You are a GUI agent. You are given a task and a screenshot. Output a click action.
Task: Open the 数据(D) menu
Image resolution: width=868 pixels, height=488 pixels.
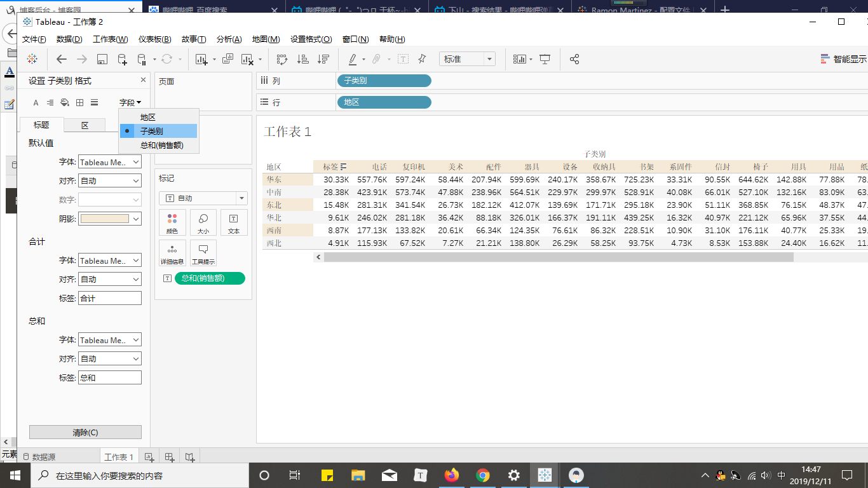69,39
